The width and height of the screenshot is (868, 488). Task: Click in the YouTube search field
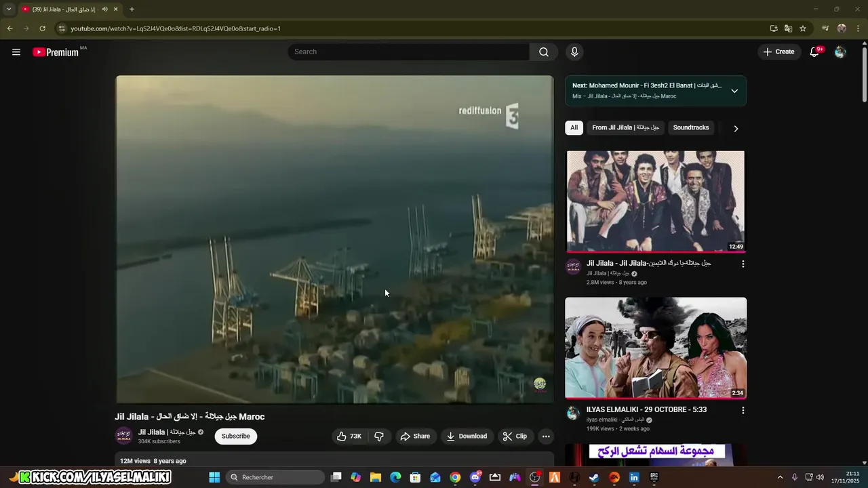[409, 52]
